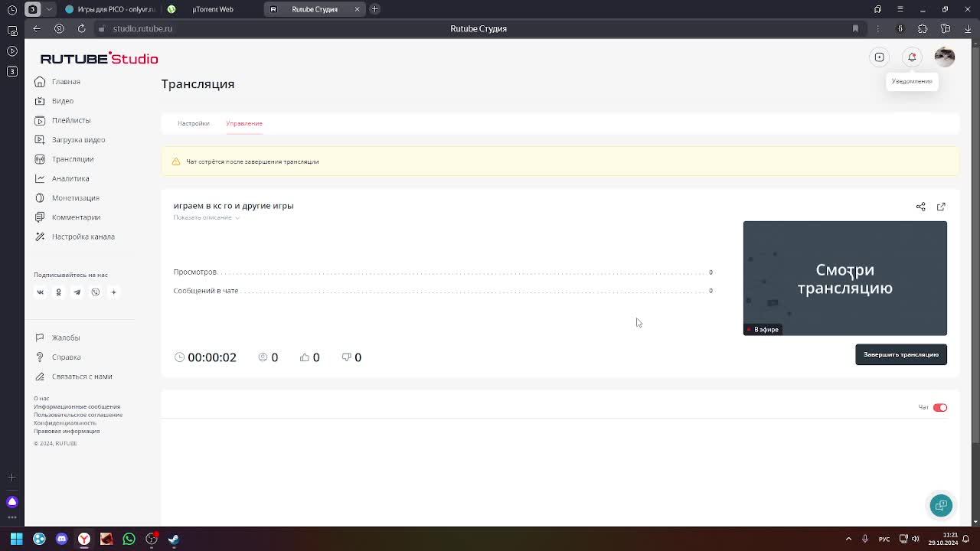The width and height of the screenshot is (980, 551).
Task: Bookmark the page with address bar icon
Action: 855,28
